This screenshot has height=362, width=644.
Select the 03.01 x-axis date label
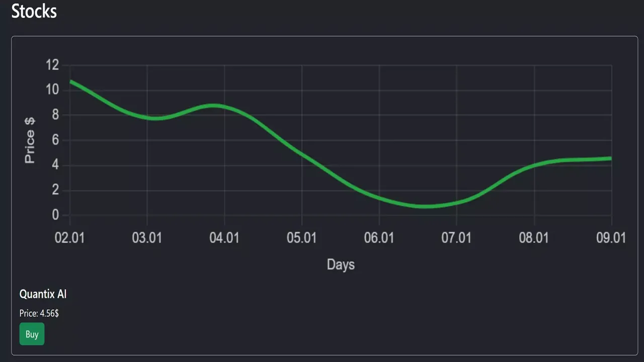147,238
